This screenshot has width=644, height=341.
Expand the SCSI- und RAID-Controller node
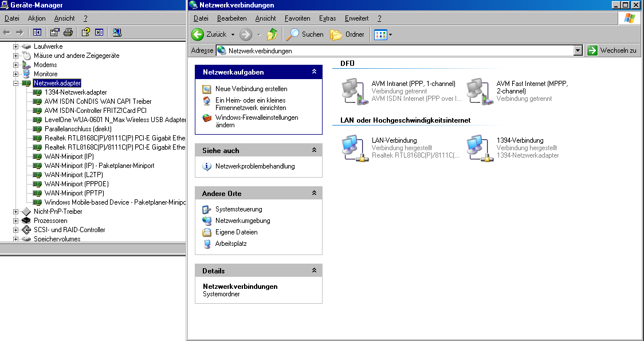coord(15,230)
